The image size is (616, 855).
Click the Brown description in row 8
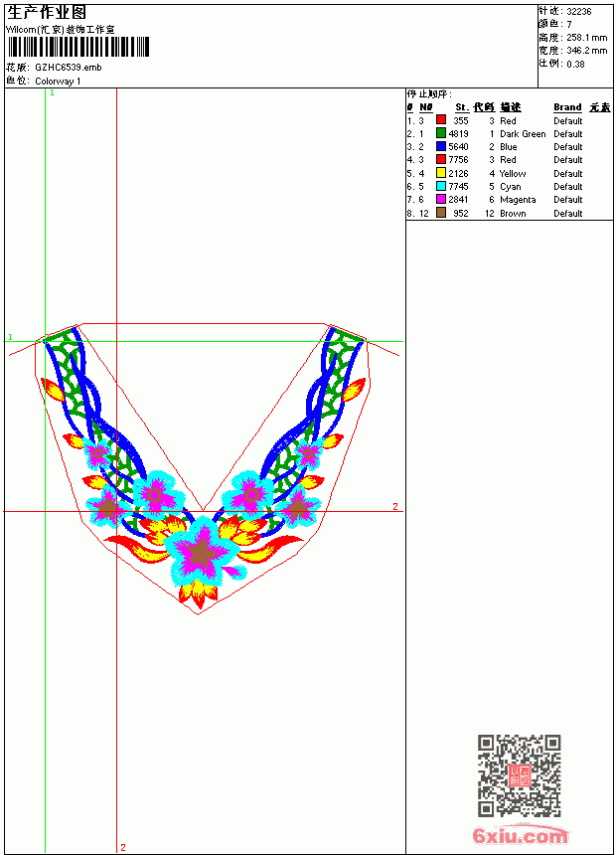[513, 213]
